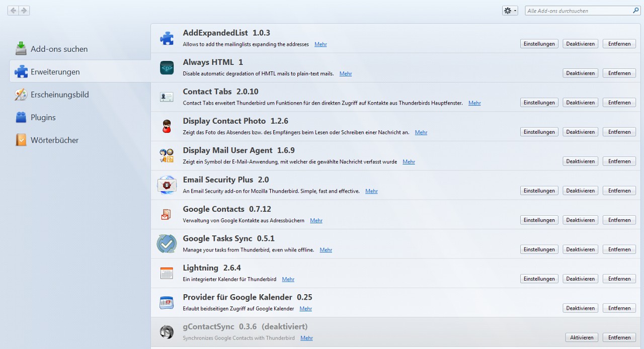Deactivate the Lightning extension

[580, 279]
